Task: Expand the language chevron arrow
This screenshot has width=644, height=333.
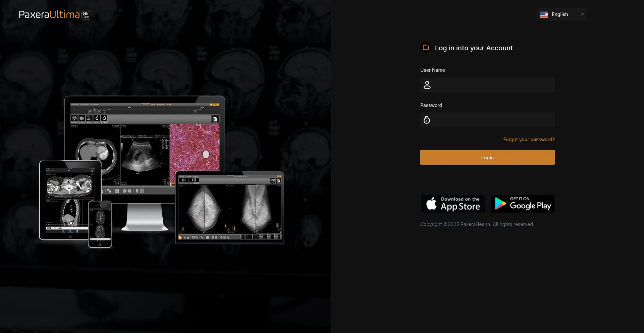Action: point(582,14)
